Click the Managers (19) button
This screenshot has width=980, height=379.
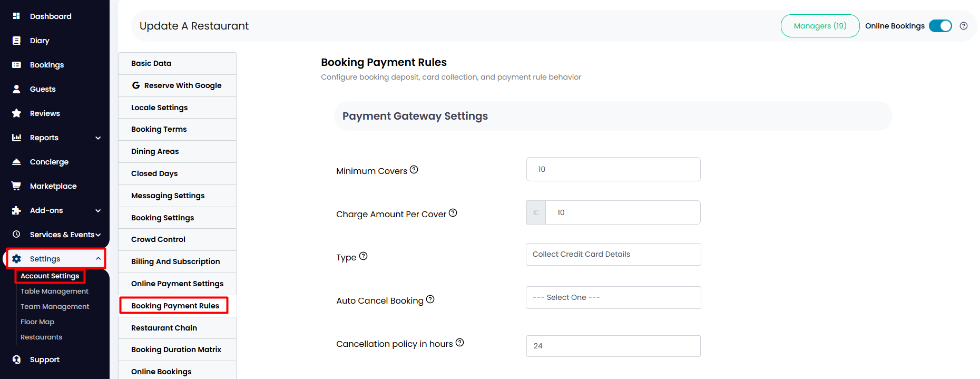click(x=820, y=26)
